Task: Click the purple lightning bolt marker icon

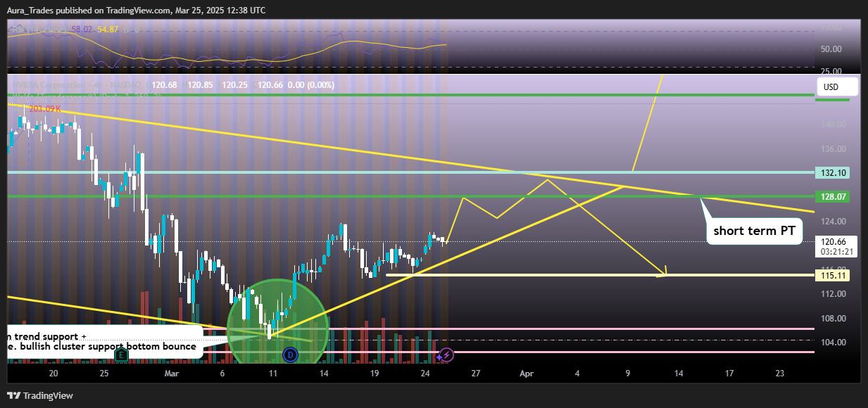Action: click(447, 356)
